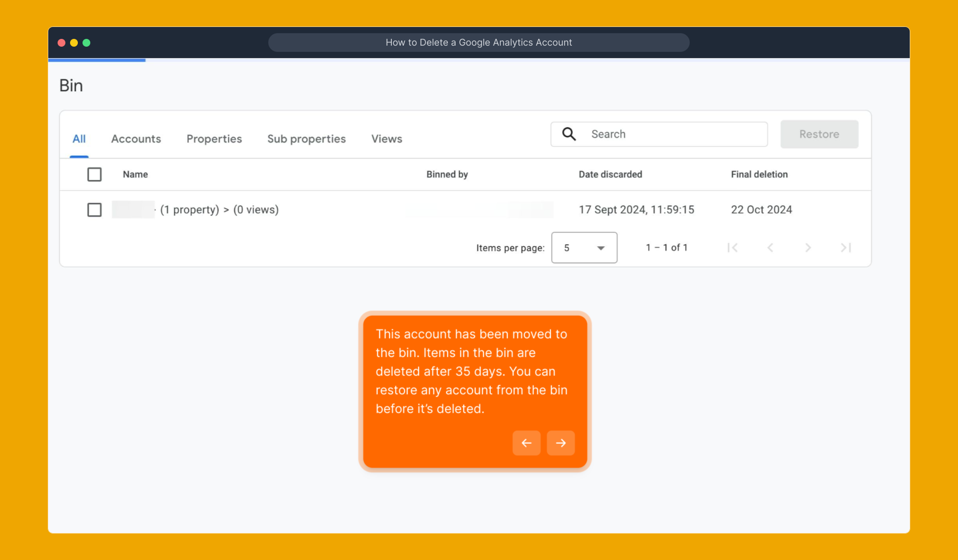Go to first page of results
The width and height of the screenshot is (958, 560).
click(x=732, y=248)
